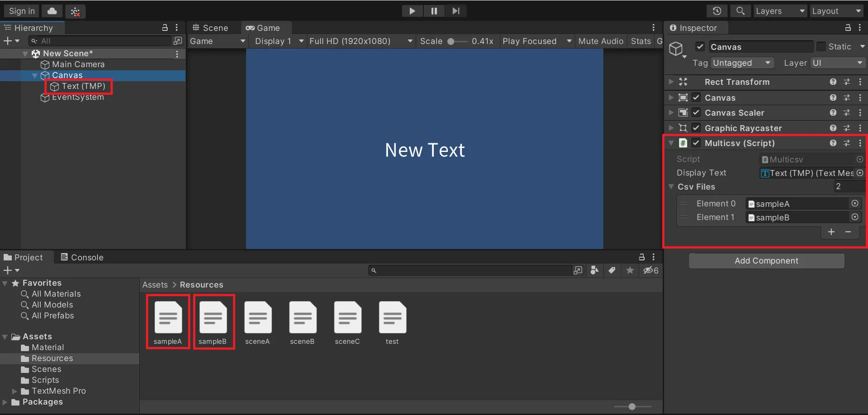
Task: Collapse the Csv Files list
Action: (671, 187)
